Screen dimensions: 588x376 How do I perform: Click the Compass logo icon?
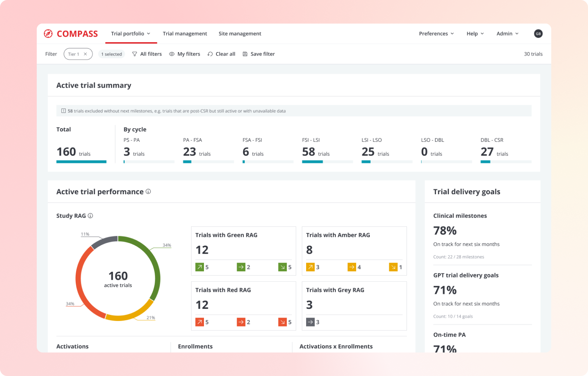tap(48, 33)
